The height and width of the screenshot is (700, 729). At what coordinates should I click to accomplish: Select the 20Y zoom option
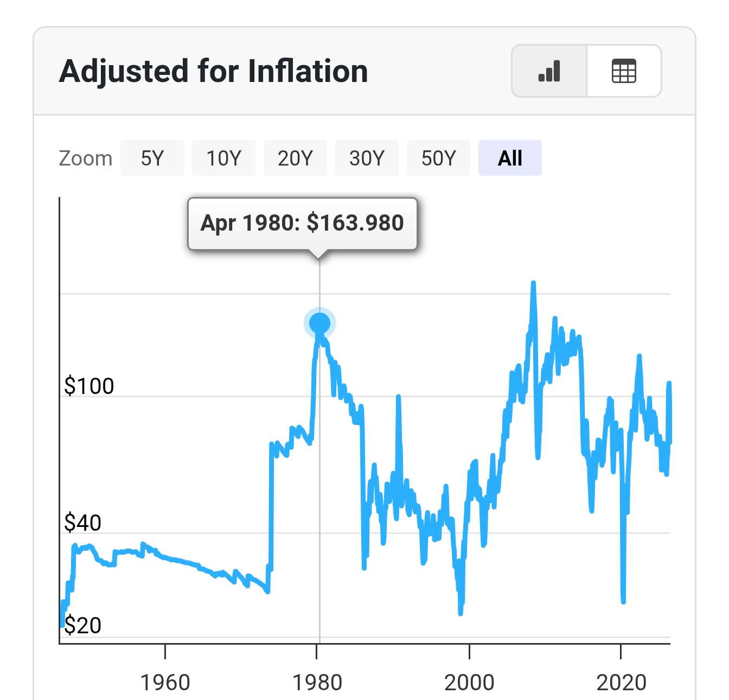pos(295,158)
